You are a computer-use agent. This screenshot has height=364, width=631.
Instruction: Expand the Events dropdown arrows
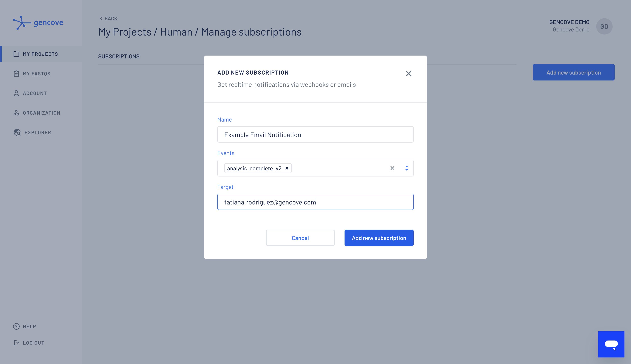coord(406,168)
